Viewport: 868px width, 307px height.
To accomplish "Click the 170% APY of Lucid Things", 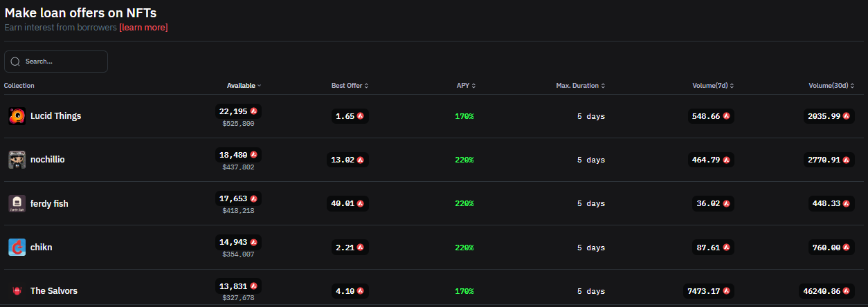I will tap(464, 116).
